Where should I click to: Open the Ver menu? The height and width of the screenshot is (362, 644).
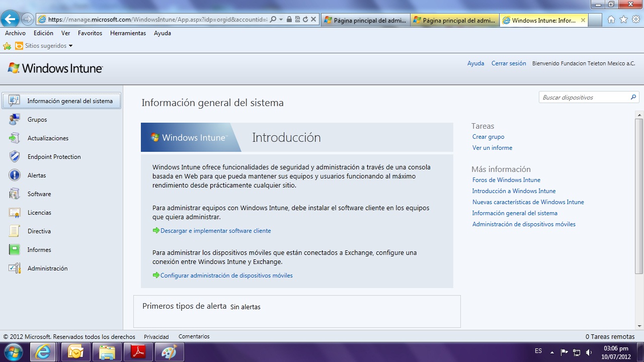click(65, 33)
